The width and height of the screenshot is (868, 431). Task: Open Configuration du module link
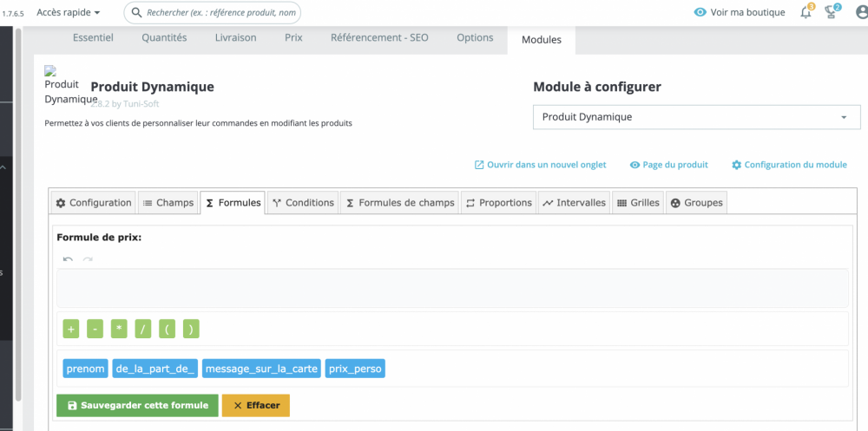coord(789,165)
